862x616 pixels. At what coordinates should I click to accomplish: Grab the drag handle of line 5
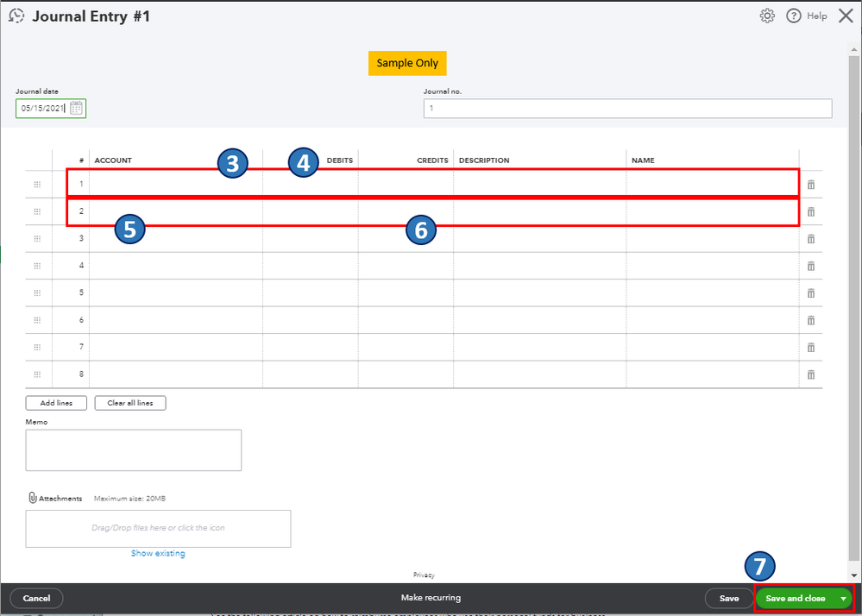click(x=37, y=292)
